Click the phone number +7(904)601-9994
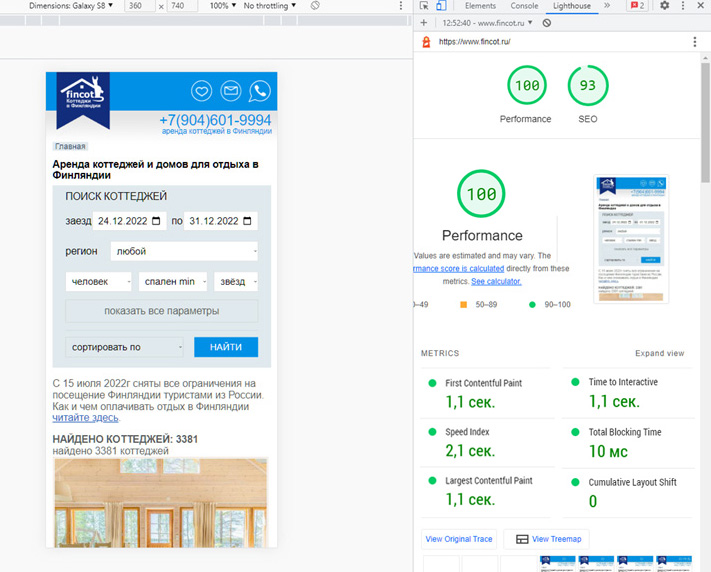This screenshot has height=572, width=711. [x=215, y=120]
